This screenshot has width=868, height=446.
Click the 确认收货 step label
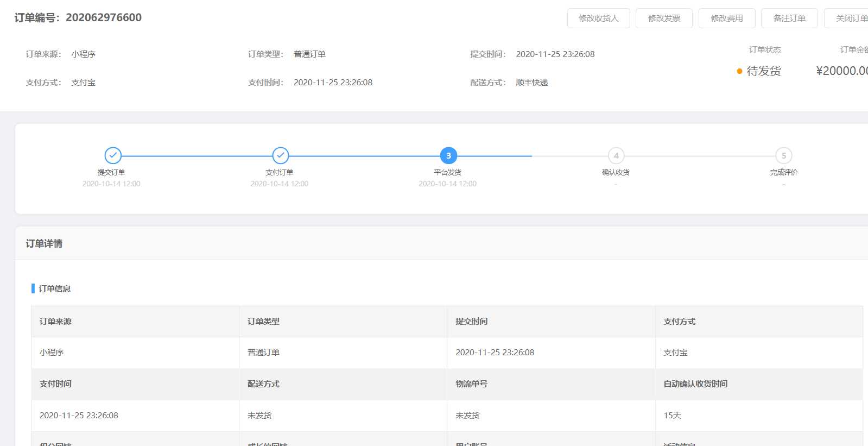pyautogui.click(x=616, y=172)
